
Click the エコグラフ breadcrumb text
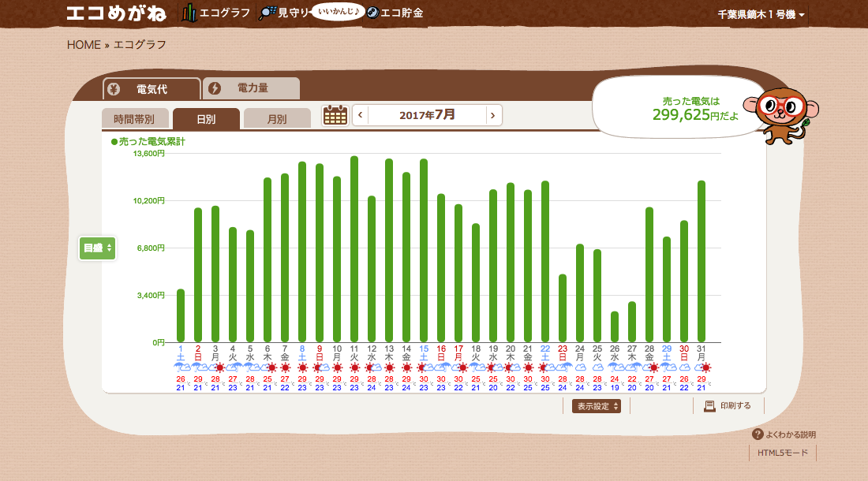(140, 45)
